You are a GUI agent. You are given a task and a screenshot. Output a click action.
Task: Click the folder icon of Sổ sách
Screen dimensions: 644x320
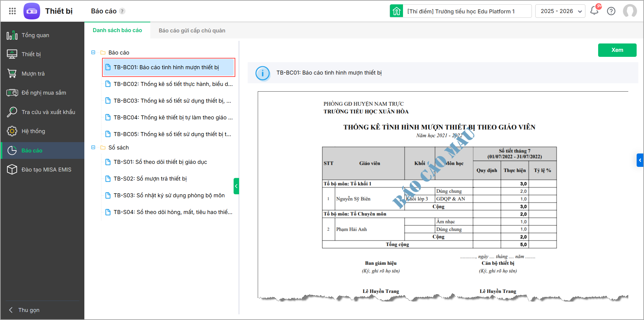tap(103, 147)
